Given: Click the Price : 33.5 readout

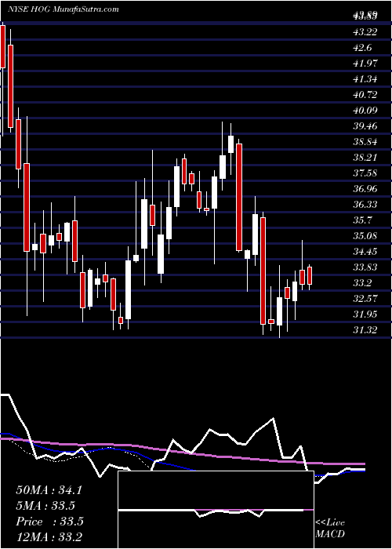Looking at the screenshot, I should pos(49,522).
